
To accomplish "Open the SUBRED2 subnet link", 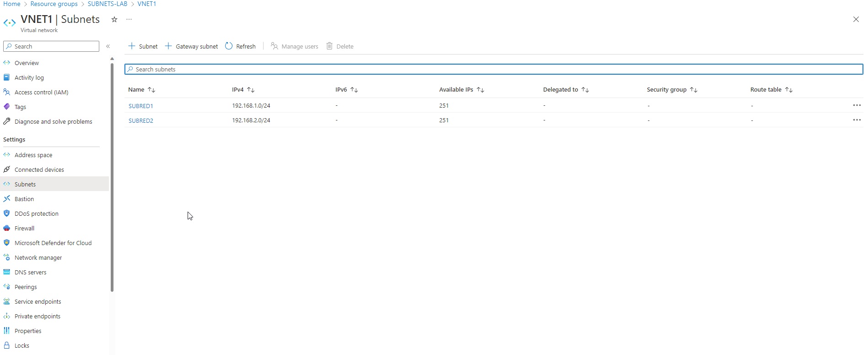I will [140, 120].
